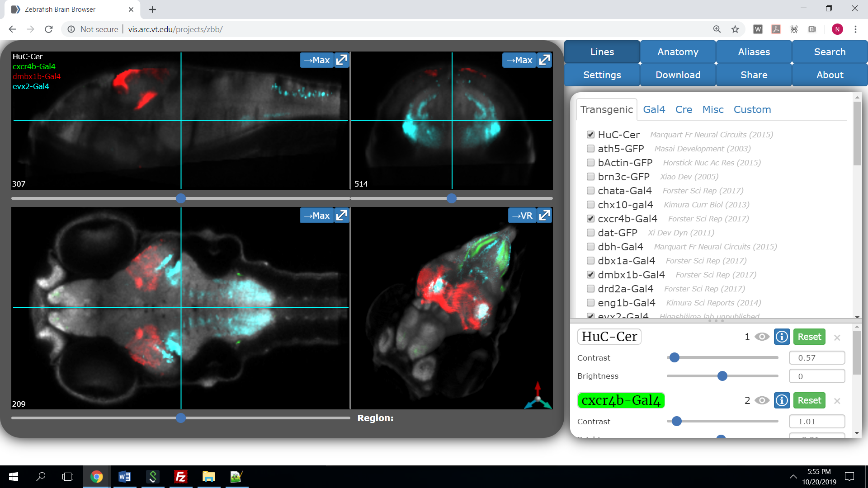This screenshot has width=868, height=488.
Task: Click the HuC-Cer Contrast value field
Action: click(816, 358)
